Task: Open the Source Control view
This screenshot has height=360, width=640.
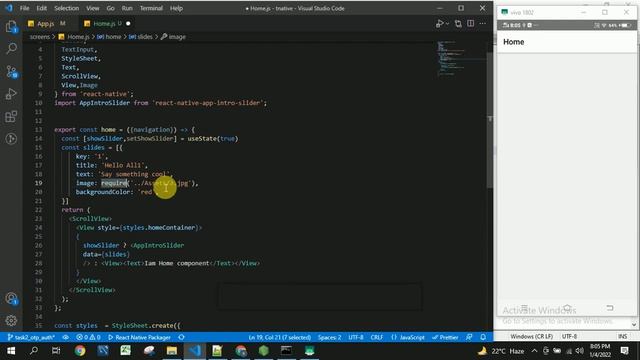Action: [x=11, y=71]
